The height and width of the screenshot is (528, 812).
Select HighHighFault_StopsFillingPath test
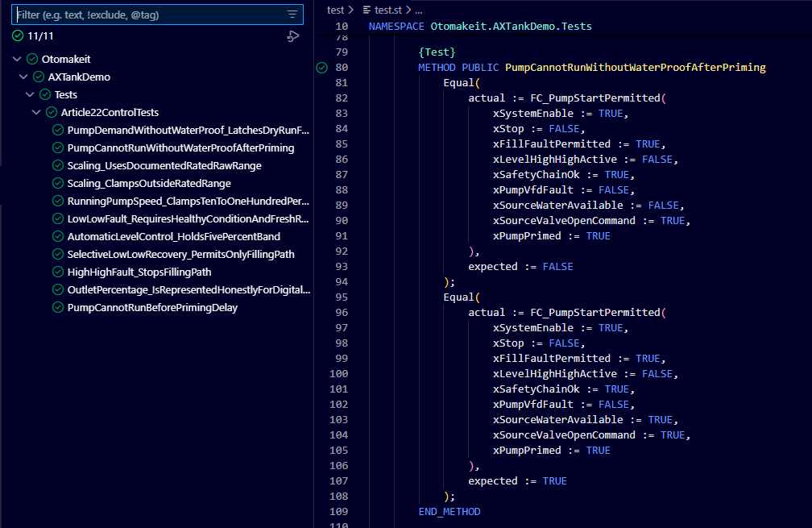click(x=139, y=272)
